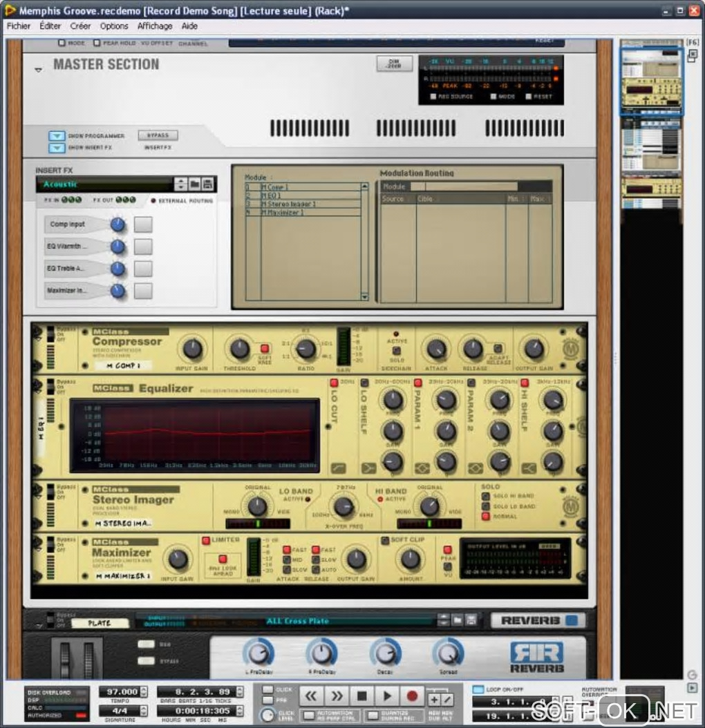Click the transport Play button
The width and height of the screenshot is (705, 728).
coord(386,696)
